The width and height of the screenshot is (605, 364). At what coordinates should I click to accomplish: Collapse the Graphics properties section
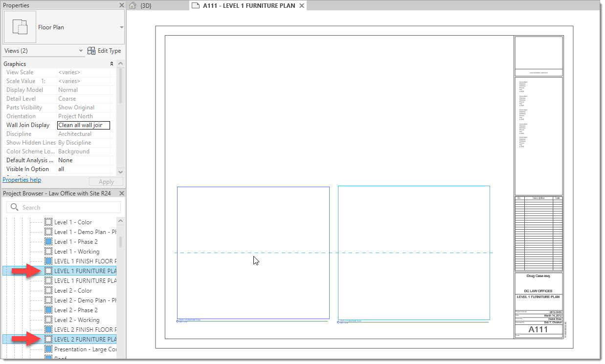pos(112,64)
